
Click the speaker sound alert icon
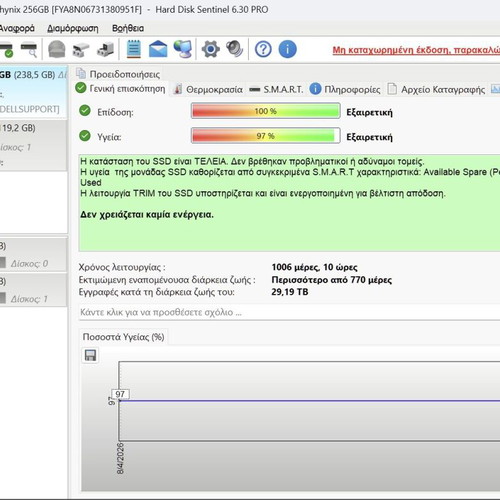pyautogui.click(x=235, y=49)
